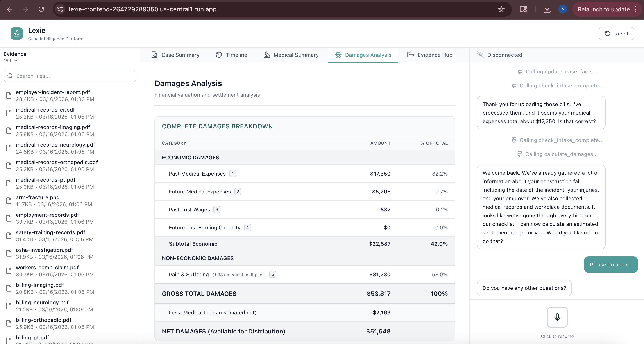Open the site information icon in address bar
The image size is (644, 344).
click(x=60, y=9)
